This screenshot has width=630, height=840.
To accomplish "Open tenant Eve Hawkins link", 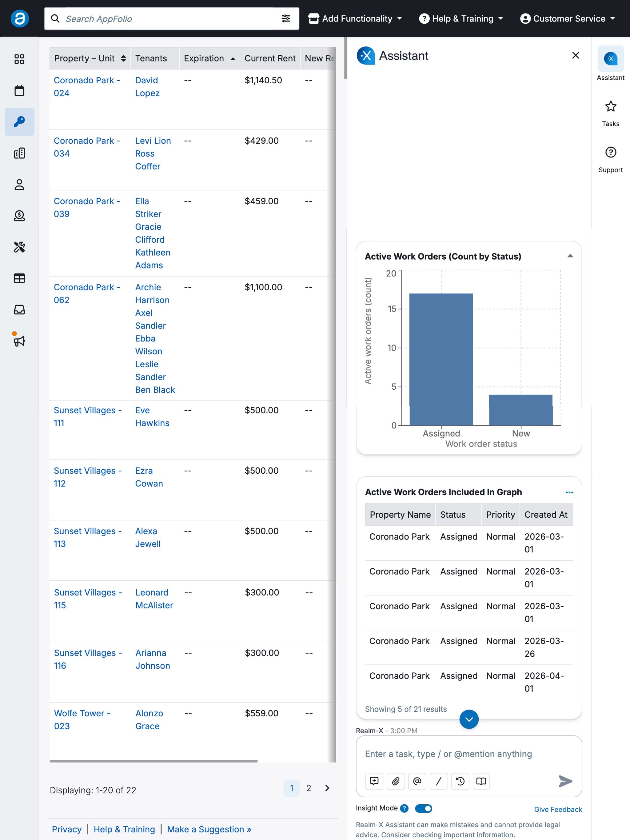I will (152, 416).
